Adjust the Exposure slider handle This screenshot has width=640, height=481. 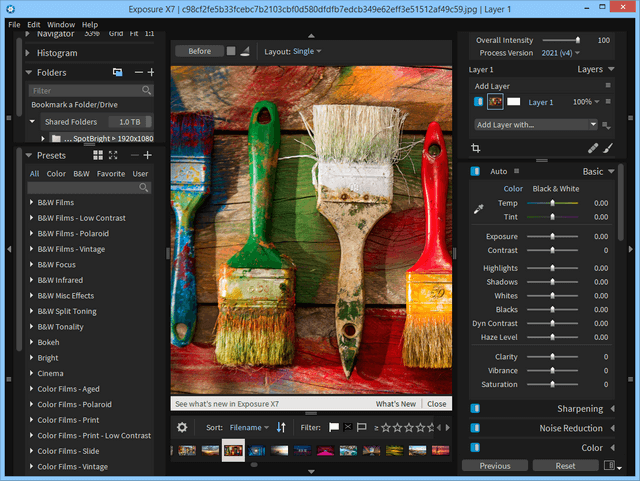pyautogui.click(x=553, y=237)
